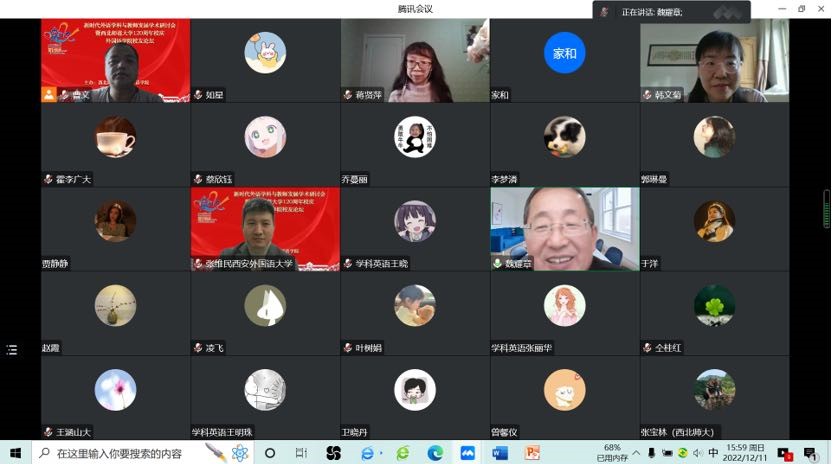Select 张维民西安外国语大学's video tile
838x464 pixels.
click(x=265, y=229)
